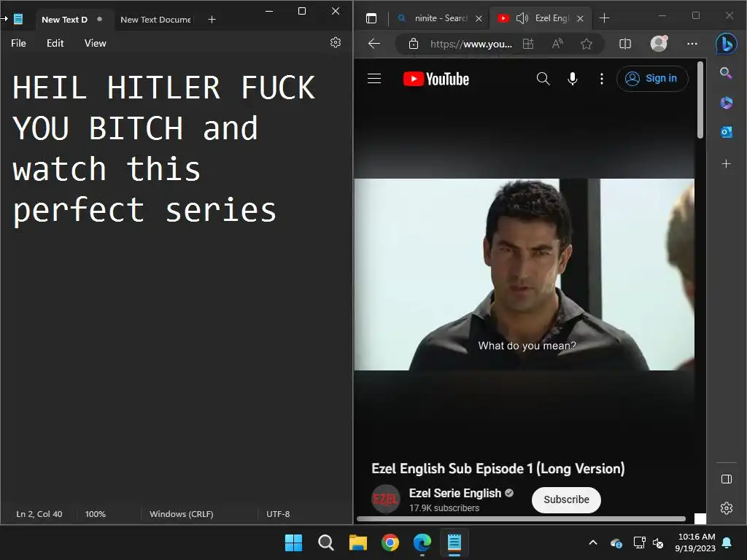Image resolution: width=747 pixels, height=560 pixels.
Task: Go to YouTube home logo
Action: tap(436, 79)
